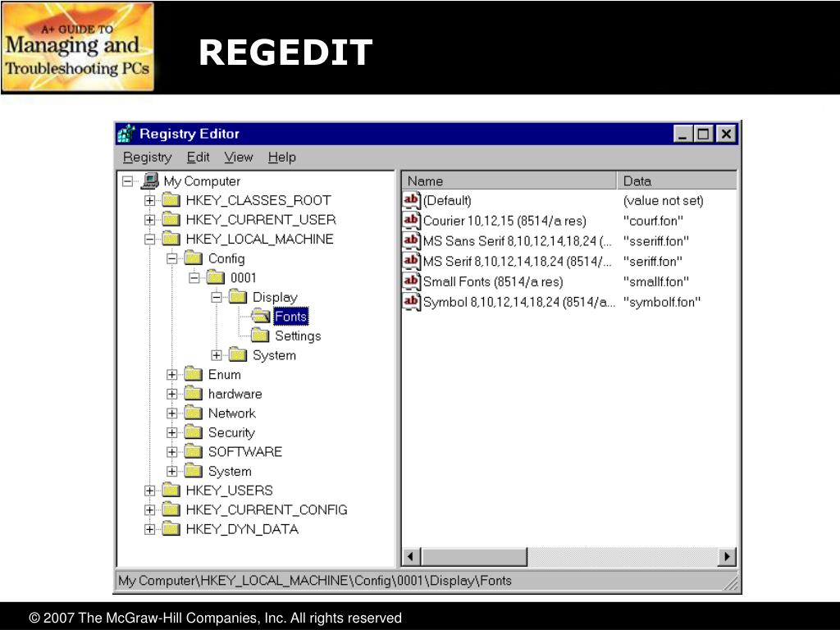
Task: Click the My Computer icon in tree
Action: pos(151,180)
